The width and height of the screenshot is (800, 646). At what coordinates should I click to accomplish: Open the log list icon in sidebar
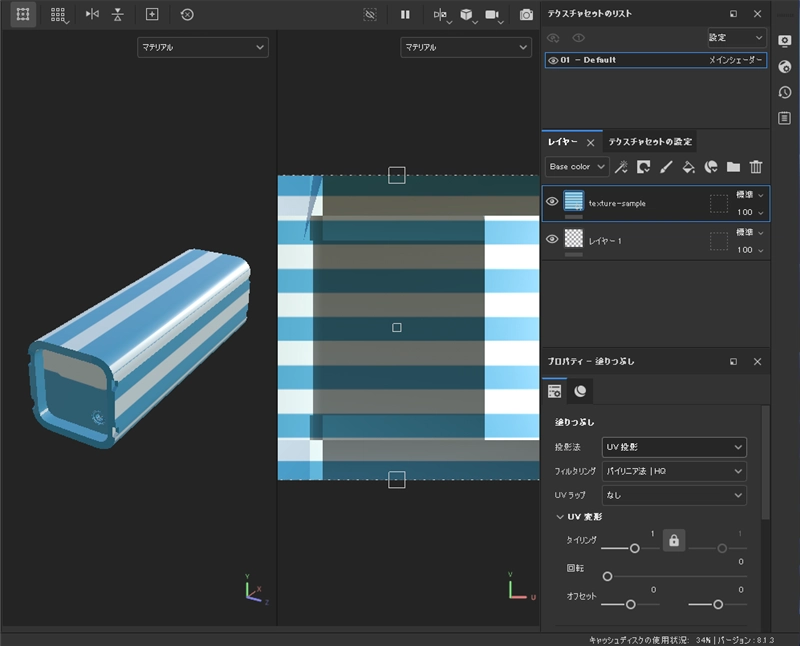point(785,118)
